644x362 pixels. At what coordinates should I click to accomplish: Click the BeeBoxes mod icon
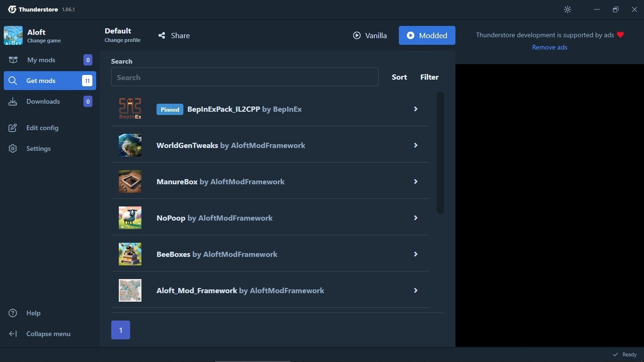130,254
